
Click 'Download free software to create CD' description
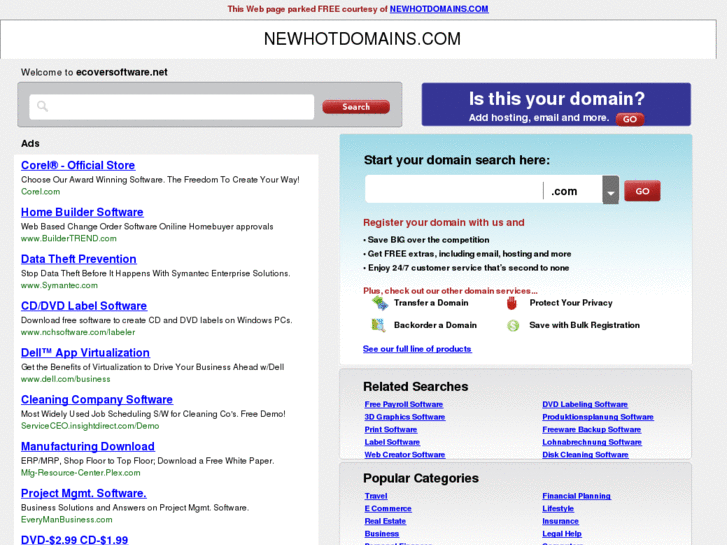[x=157, y=320]
